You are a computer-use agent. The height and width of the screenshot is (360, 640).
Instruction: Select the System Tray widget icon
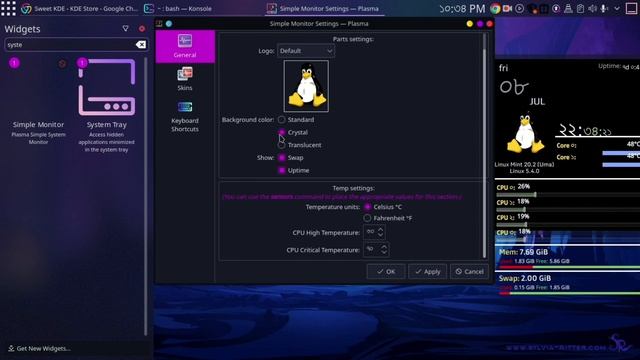tap(107, 87)
